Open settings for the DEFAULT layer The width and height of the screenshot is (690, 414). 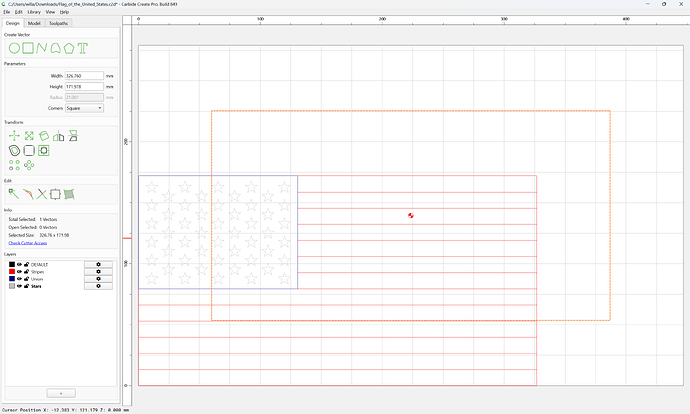pos(98,264)
